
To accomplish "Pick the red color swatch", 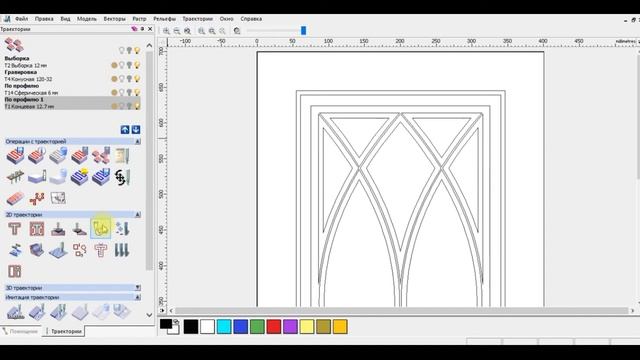I will (x=273, y=327).
